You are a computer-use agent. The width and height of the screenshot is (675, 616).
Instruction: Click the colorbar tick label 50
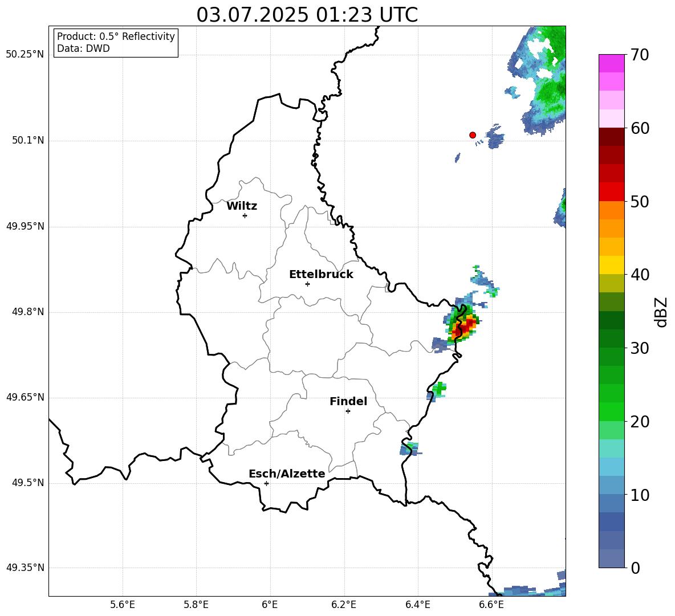tap(640, 202)
